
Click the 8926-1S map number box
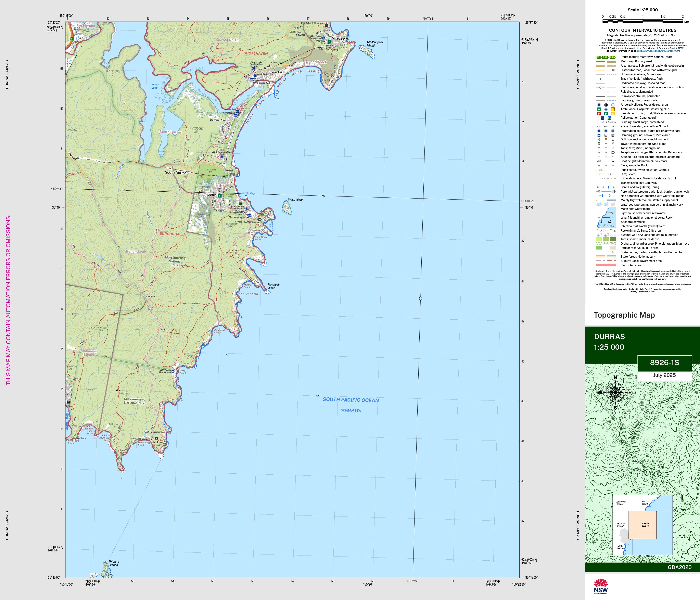664,363
